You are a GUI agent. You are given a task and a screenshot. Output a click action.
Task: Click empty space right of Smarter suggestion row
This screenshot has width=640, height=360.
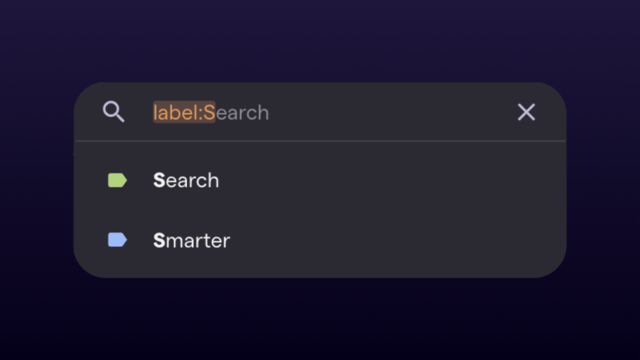coord(392,240)
